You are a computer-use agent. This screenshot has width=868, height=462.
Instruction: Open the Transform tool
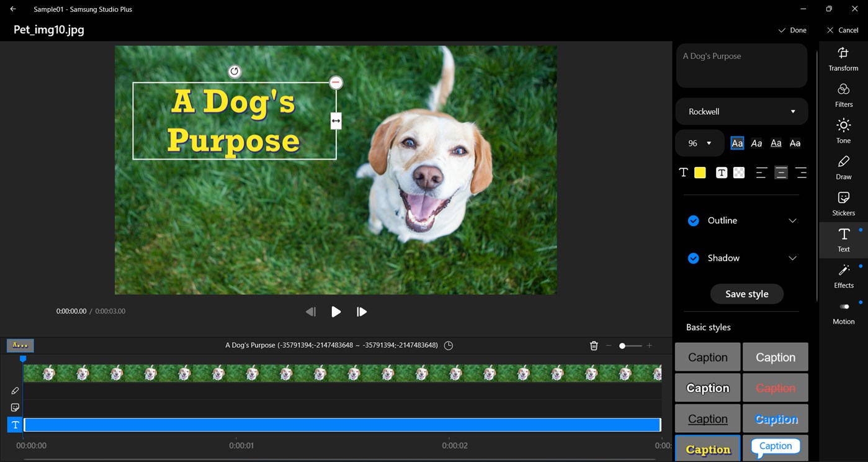tap(843, 60)
